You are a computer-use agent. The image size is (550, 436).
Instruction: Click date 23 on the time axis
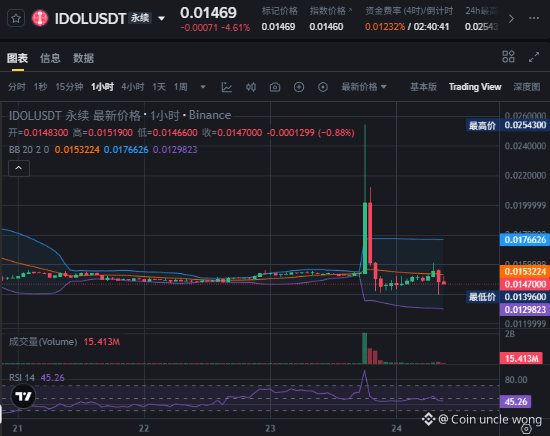270,428
